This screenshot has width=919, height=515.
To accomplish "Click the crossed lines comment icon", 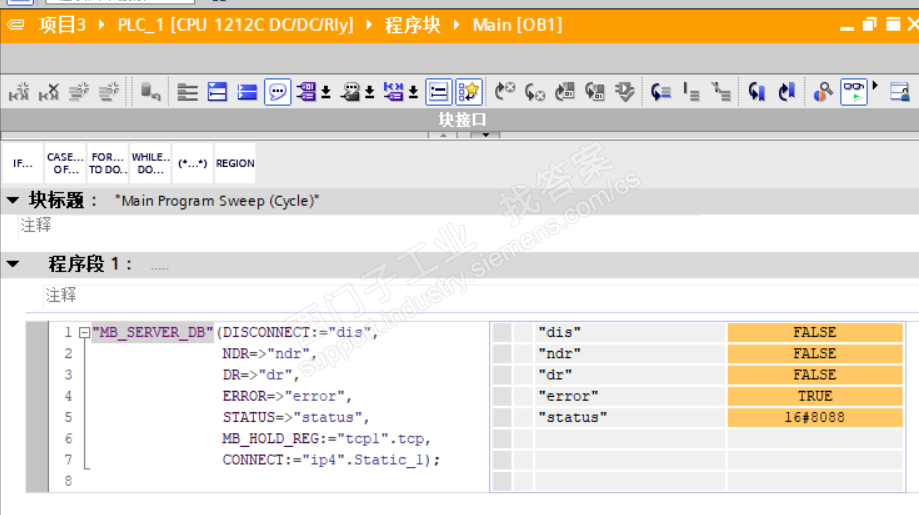I will pos(721,92).
